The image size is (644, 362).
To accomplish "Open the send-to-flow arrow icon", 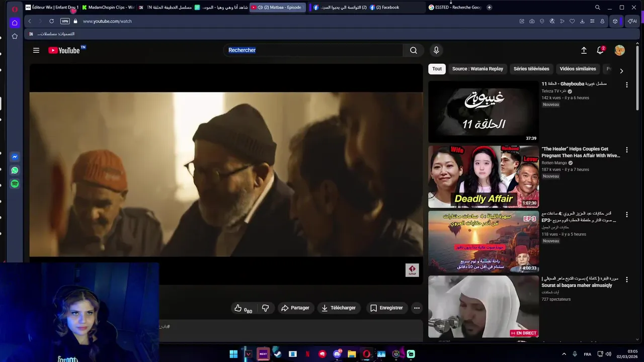I will tap(562, 21).
